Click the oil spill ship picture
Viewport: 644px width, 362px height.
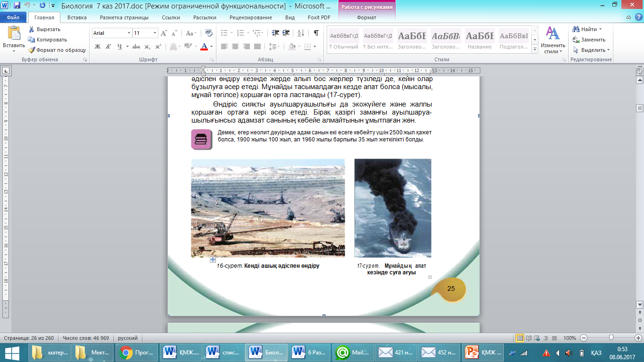click(x=393, y=208)
